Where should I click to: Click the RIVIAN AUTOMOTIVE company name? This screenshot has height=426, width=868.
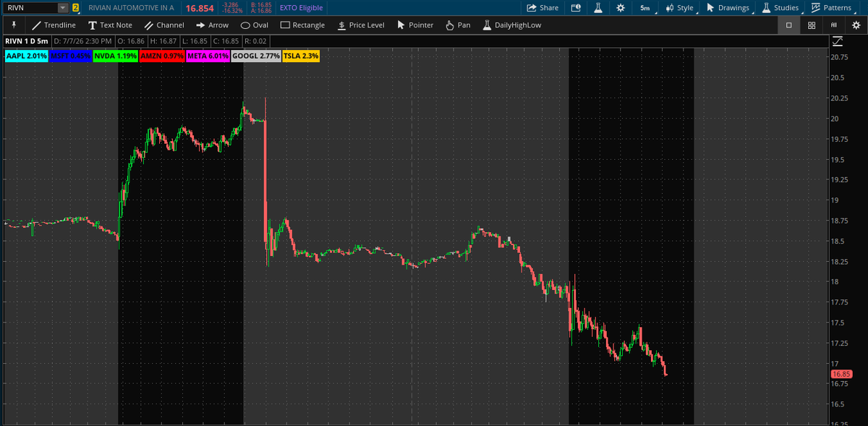click(131, 7)
